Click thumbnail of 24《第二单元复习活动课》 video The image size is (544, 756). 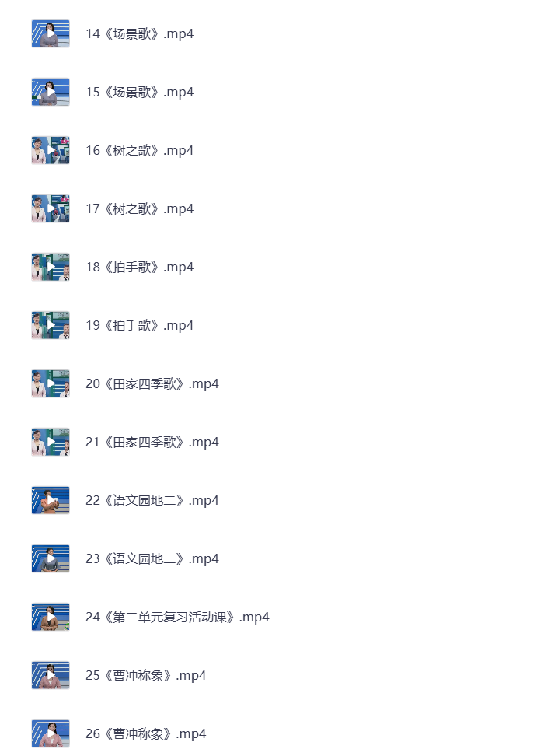pos(51,617)
